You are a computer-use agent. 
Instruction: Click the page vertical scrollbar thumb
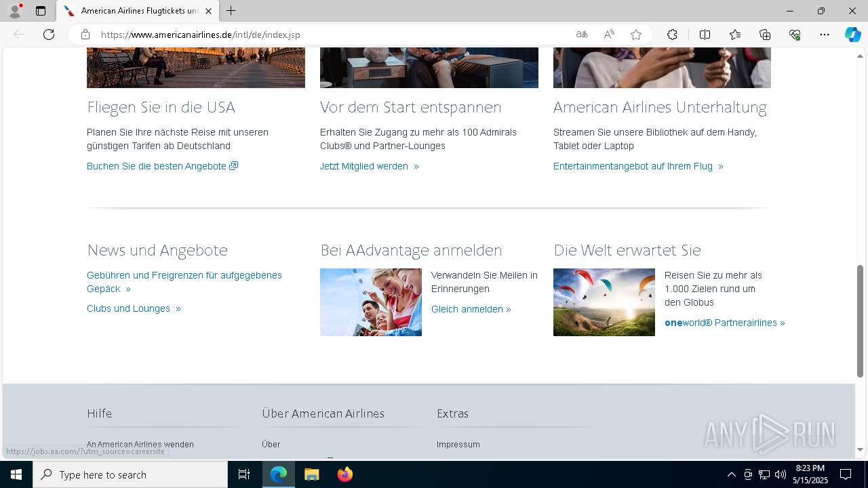tap(860, 321)
